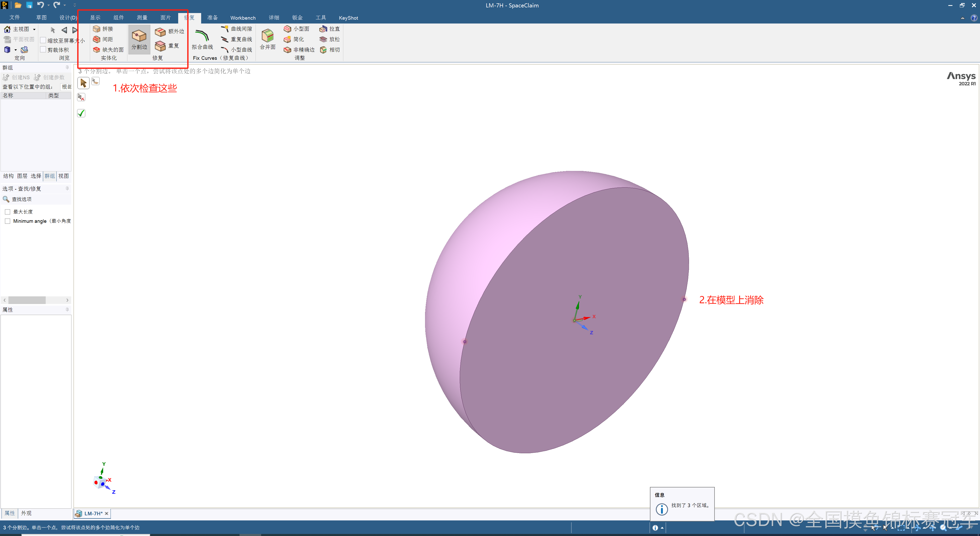Click the green checkmark Complete tool guide
980x536 pixels.
click(x=81, y=113)
